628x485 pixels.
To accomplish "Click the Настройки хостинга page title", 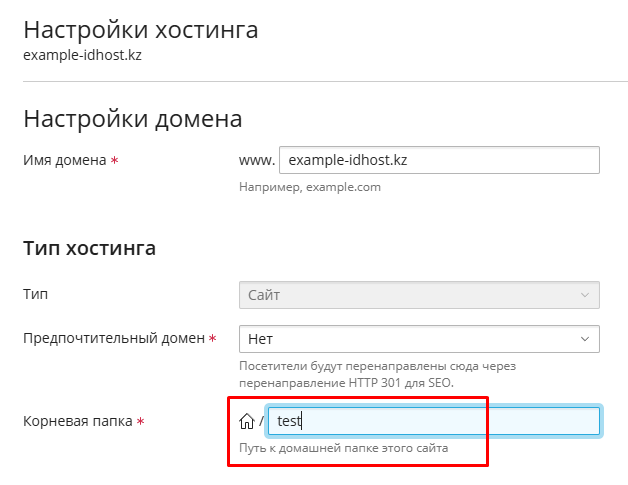I will tap(141, 30).
